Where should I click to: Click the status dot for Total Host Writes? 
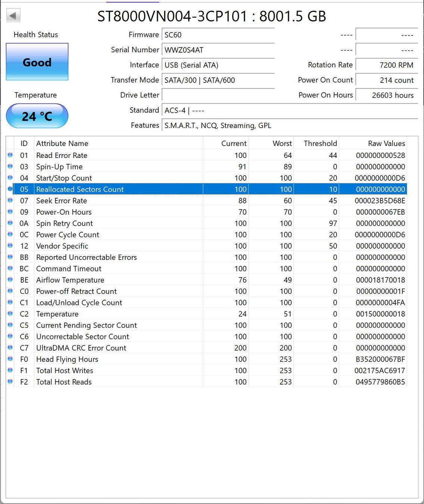click(x=10, y=370)
